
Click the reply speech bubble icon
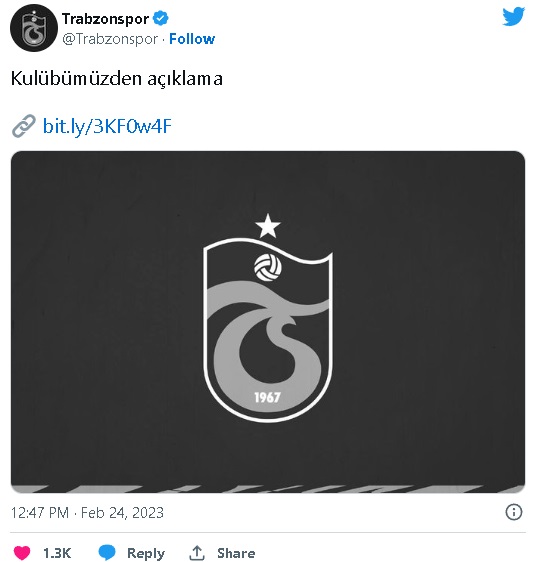pos(107,552)
